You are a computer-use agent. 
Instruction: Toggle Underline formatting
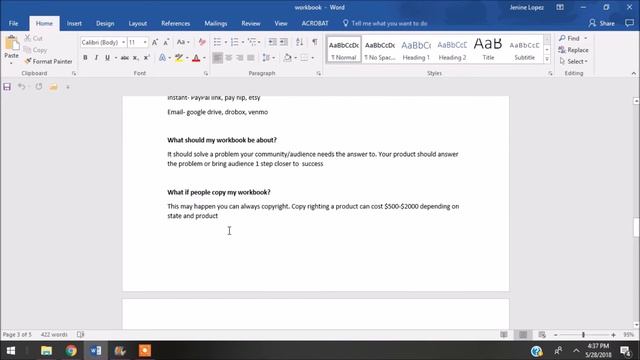(107, 58)
